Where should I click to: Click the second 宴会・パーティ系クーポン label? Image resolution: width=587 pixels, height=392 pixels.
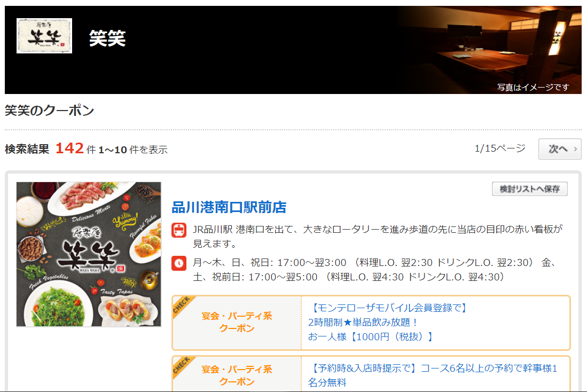click(x=237, y=375)
